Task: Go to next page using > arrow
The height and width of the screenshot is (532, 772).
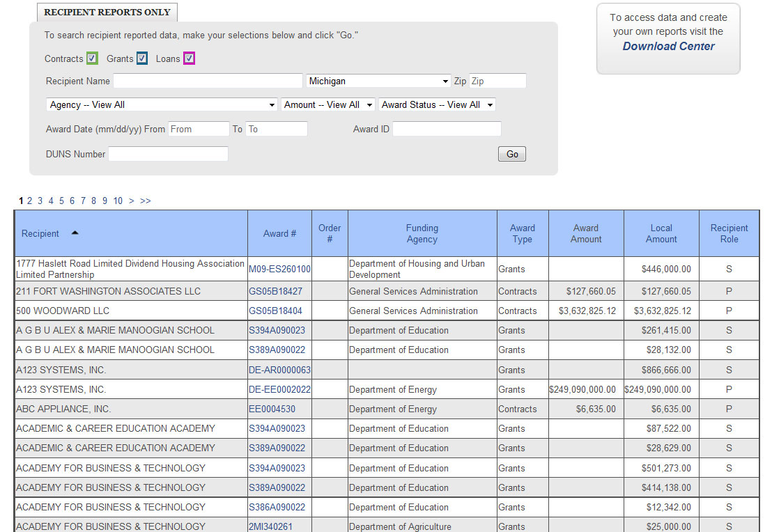Action: coord(132,201)
